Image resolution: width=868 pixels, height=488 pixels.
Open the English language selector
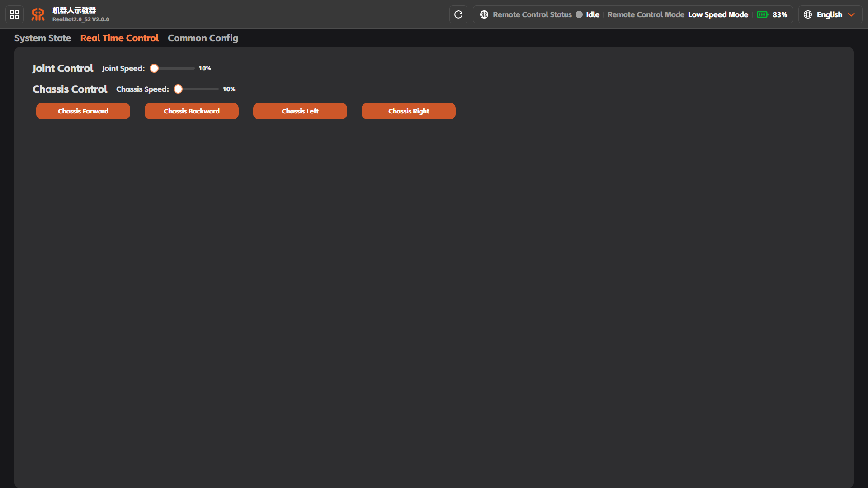pyautogui.click(x=830, y=14)
